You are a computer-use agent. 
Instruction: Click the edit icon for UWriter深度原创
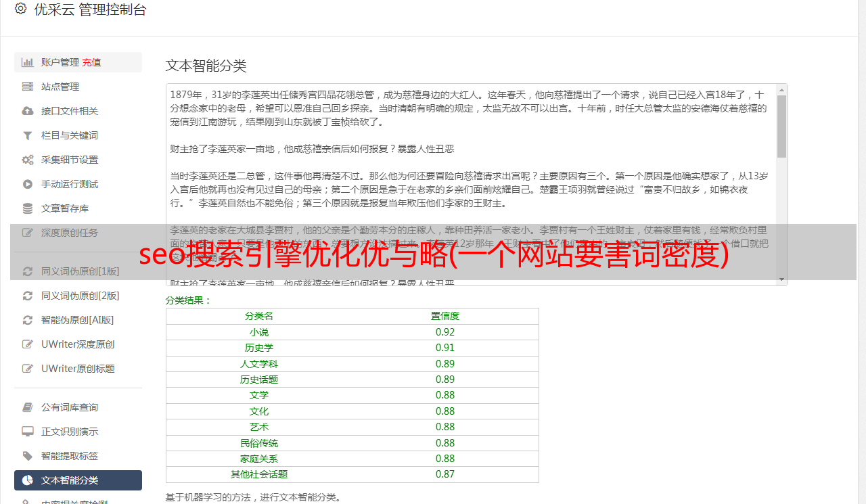tap(28, 344)
